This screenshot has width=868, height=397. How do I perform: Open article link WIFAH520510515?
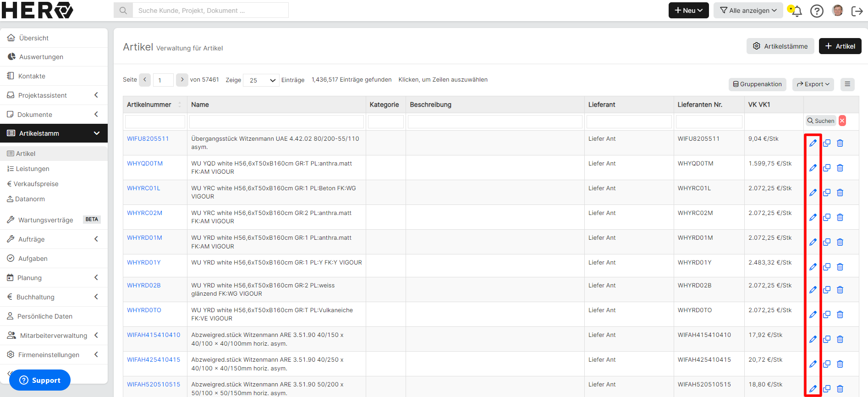(154, 384)
